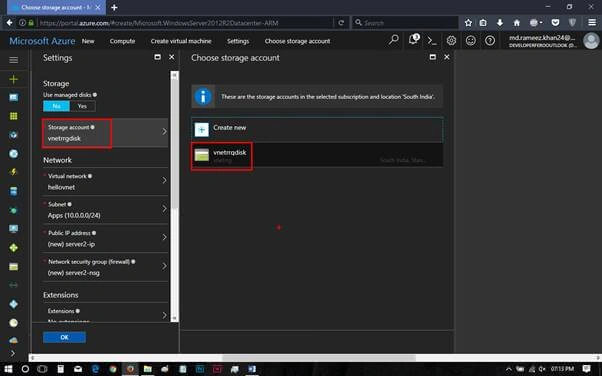The height and width of the screenshot is (376, 602).
Task: Open new browser tab with plus button
Action: (x=114, y=7)
